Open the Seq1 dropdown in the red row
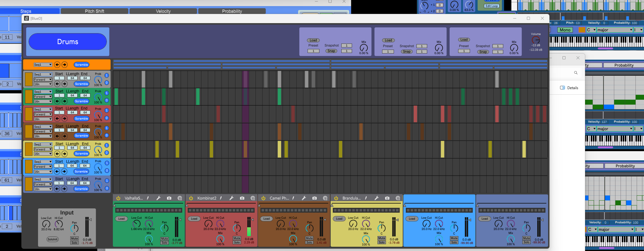 pyautogui.click(x=43, y=109)
